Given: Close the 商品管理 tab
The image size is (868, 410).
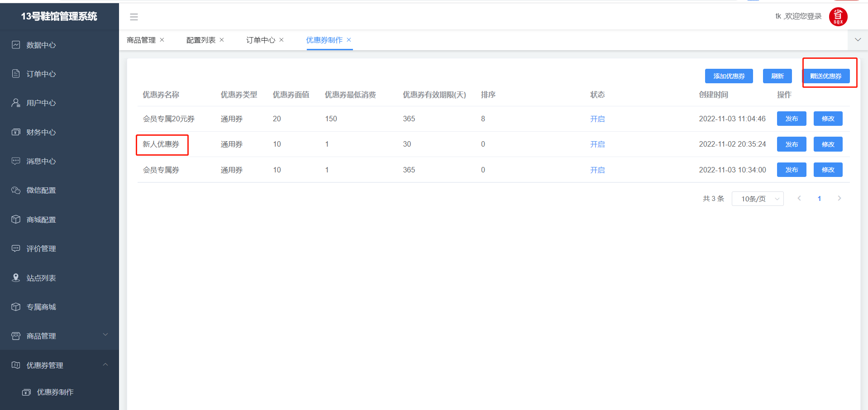Looking at the screenshot, I should [162, 40].
